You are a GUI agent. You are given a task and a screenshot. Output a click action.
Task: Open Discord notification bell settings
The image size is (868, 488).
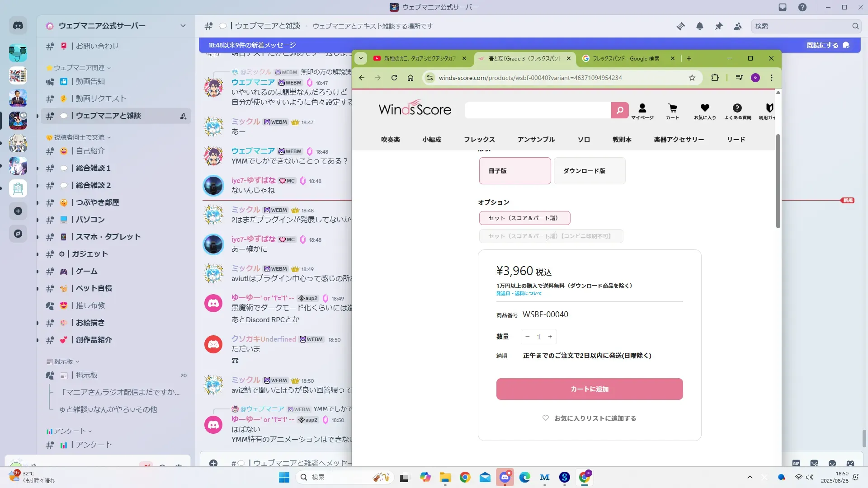pyautogui.click(x=699, y=26)
